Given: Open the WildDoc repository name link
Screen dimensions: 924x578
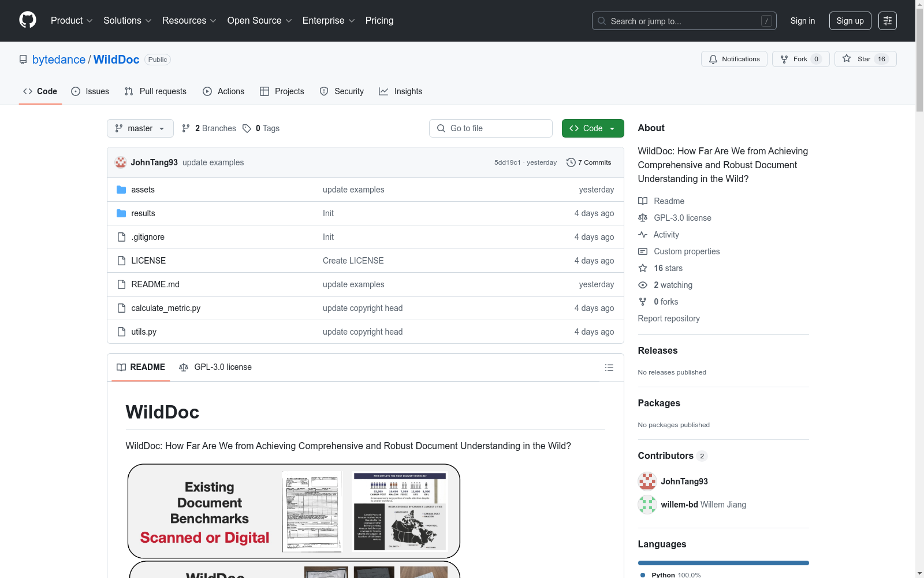Looking at the screenshot, I should pos(116,60).
